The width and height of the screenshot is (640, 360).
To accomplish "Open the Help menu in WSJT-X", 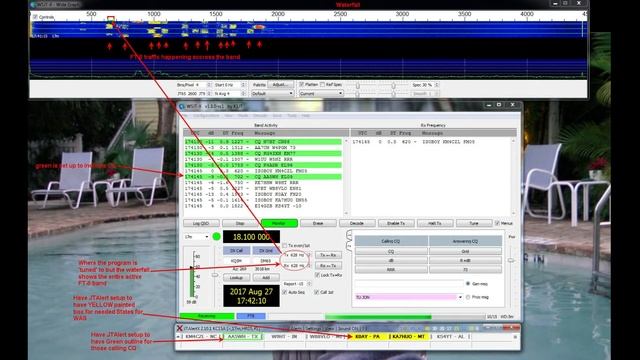I will coord(306,116).
